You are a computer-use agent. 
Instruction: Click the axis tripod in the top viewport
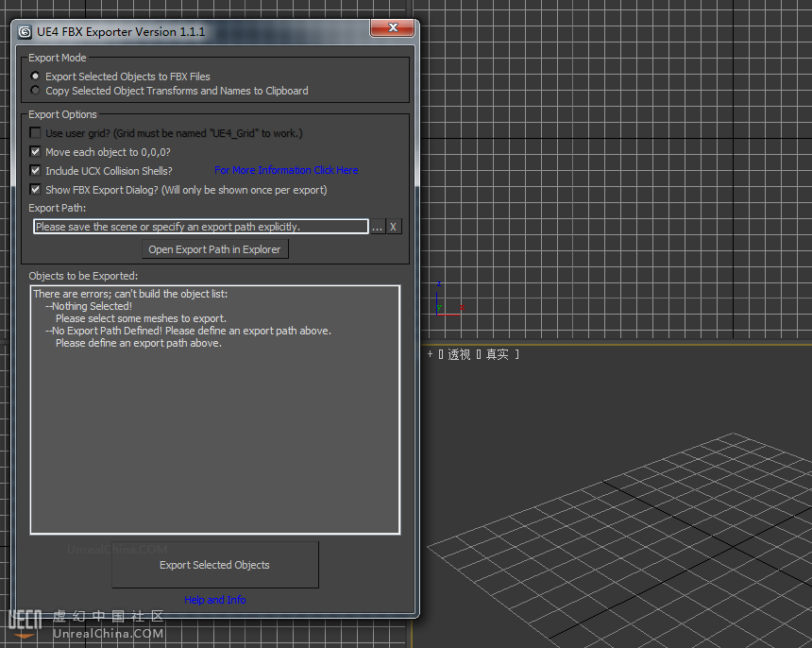(x=448, y=299)
